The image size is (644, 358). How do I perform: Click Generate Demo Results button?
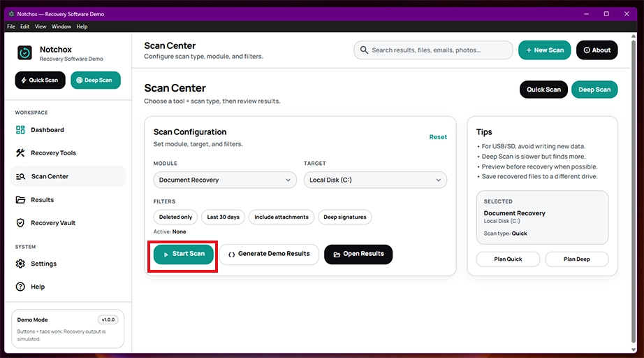pyautogui.click(x=269, y=254)
